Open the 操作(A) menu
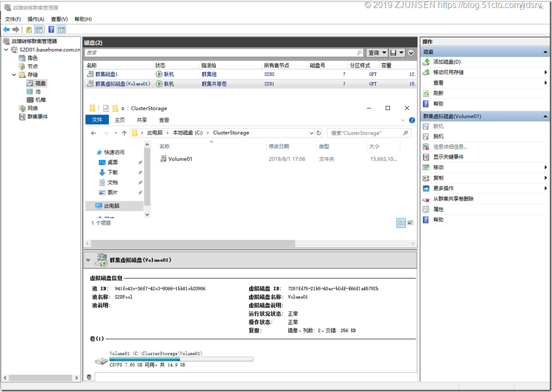552x392 pixels. [x=36, y=19]
